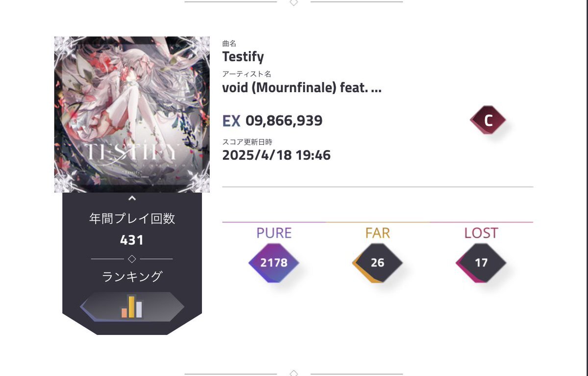The image size is (588, 376).
Task: Select the FAR count diamond 26
Action: (377, 263)
